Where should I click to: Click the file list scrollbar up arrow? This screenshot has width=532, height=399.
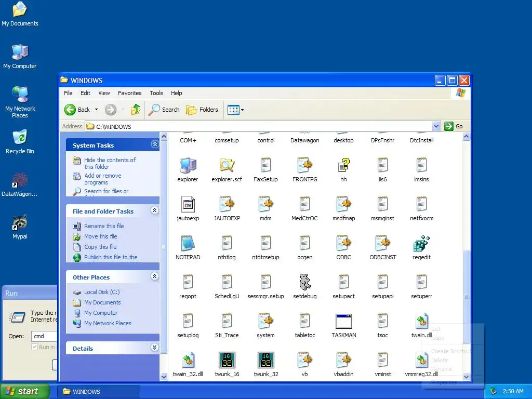tap(466, 137)
